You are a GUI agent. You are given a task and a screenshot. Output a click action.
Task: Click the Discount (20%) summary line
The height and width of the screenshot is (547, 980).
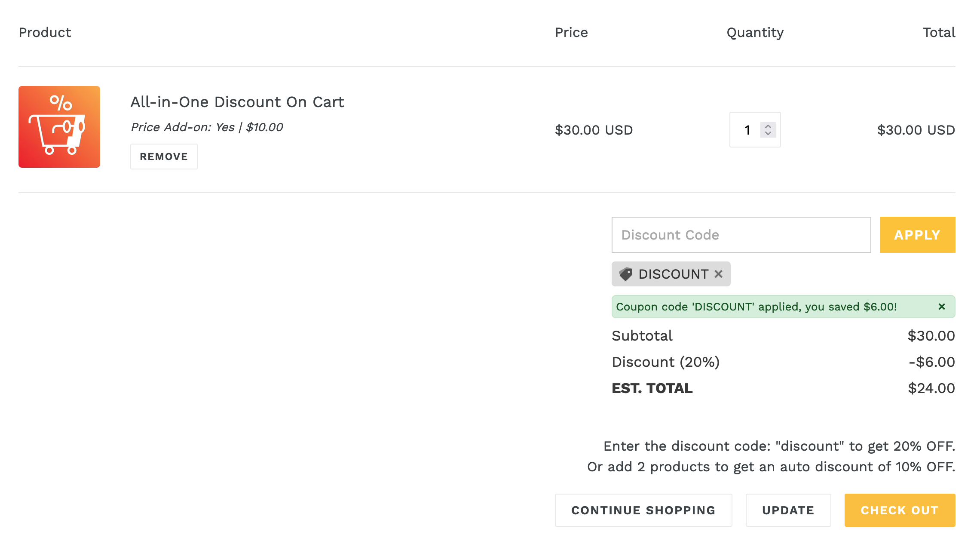(783, 362)
